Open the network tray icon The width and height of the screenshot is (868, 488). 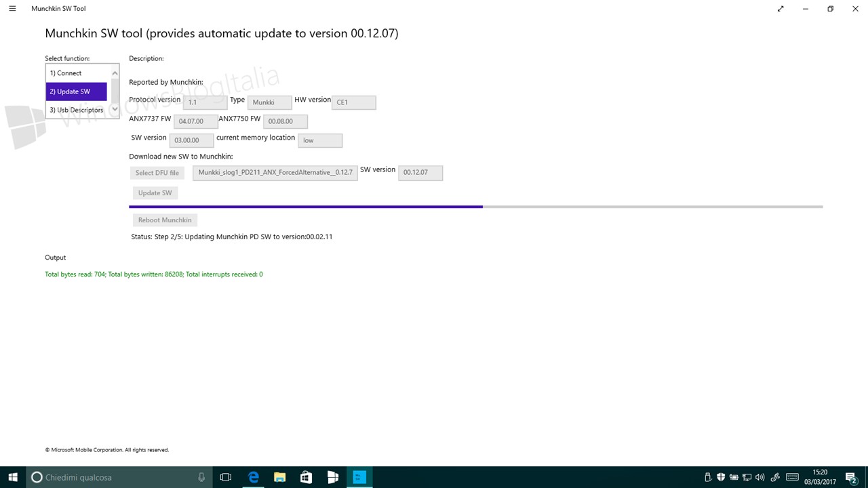click(747, 477)
